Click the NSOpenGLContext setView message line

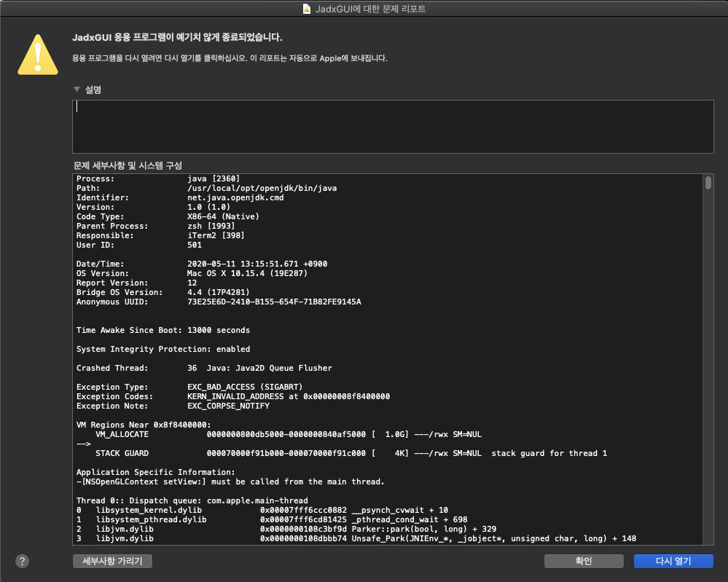click(230, 481)
